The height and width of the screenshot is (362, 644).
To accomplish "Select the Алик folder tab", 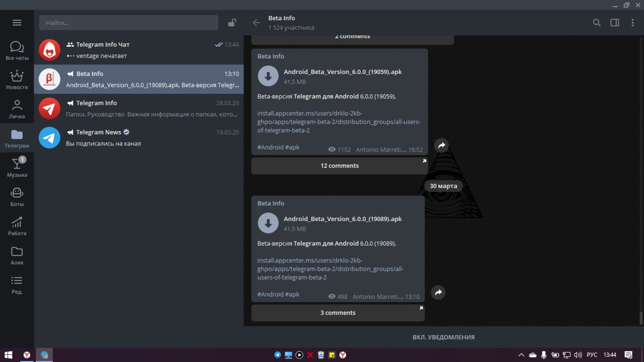I will click(x=17, y=255).
